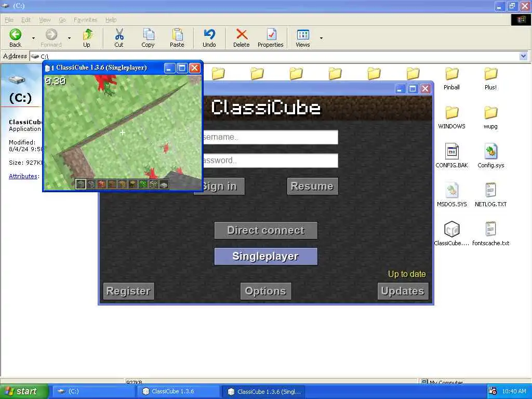
Task: Open launcher Options
Action: pos(265,291)
